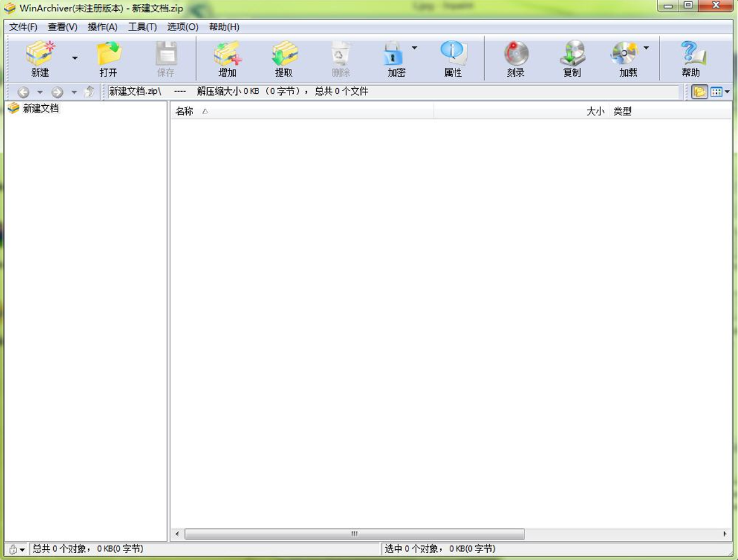738x560 pixels.
Task: Click the horizontal scrollbar thumb
Action: point(354,533)
